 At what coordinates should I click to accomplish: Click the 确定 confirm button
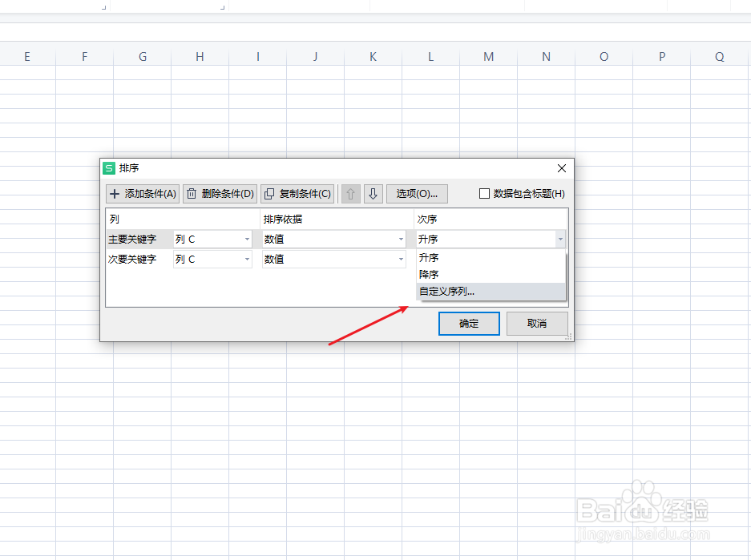tap(469, 324)
